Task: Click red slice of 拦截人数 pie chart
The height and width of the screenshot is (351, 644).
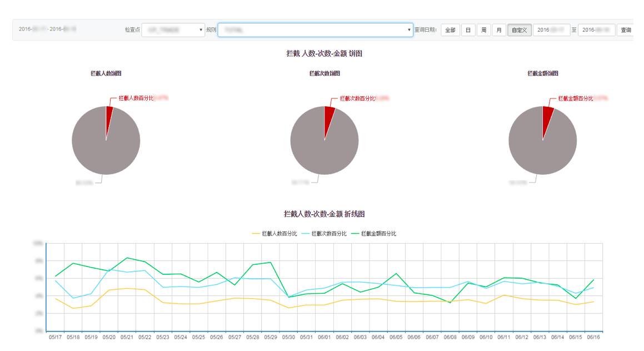Action: pyautogui.click(x=108, y=117)
